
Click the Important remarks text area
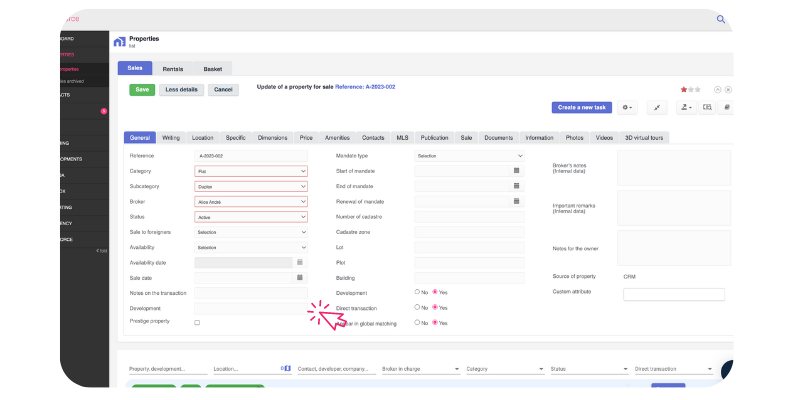tap(674, 208)
